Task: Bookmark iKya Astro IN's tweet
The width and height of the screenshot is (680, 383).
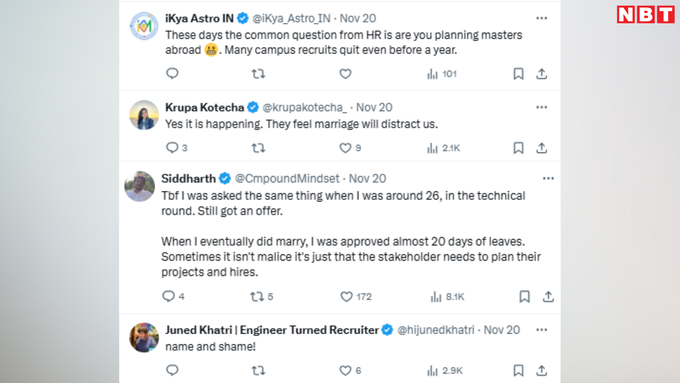Action: point(518,74)
